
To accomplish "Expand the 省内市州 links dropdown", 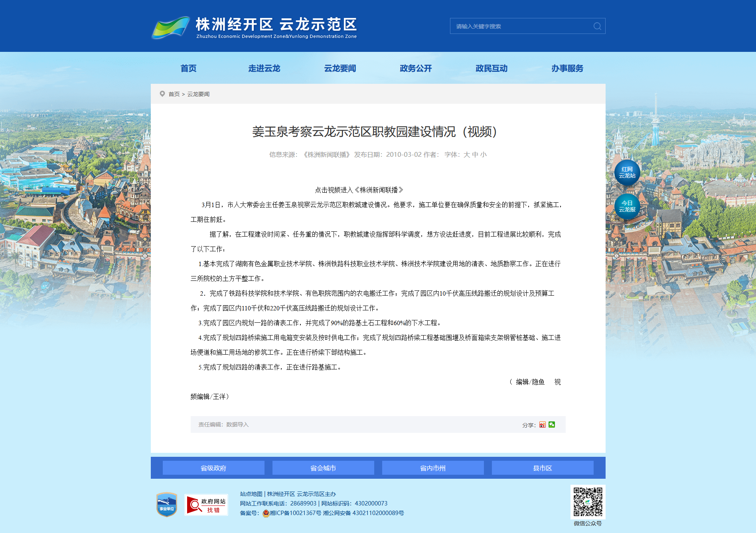I will coord(433,468).
